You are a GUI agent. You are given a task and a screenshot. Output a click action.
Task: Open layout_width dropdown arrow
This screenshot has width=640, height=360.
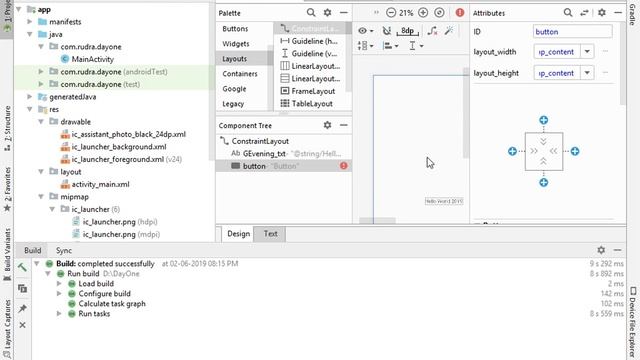587,51
